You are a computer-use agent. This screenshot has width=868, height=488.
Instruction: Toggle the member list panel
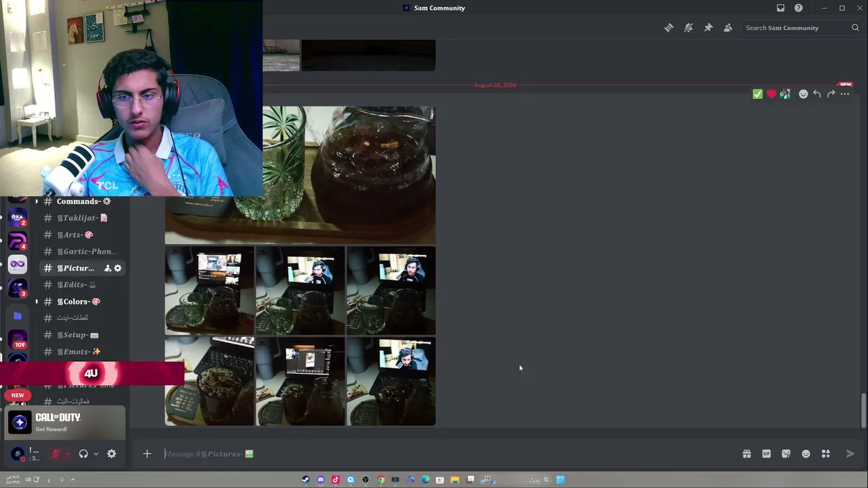(x=728, y=28)
